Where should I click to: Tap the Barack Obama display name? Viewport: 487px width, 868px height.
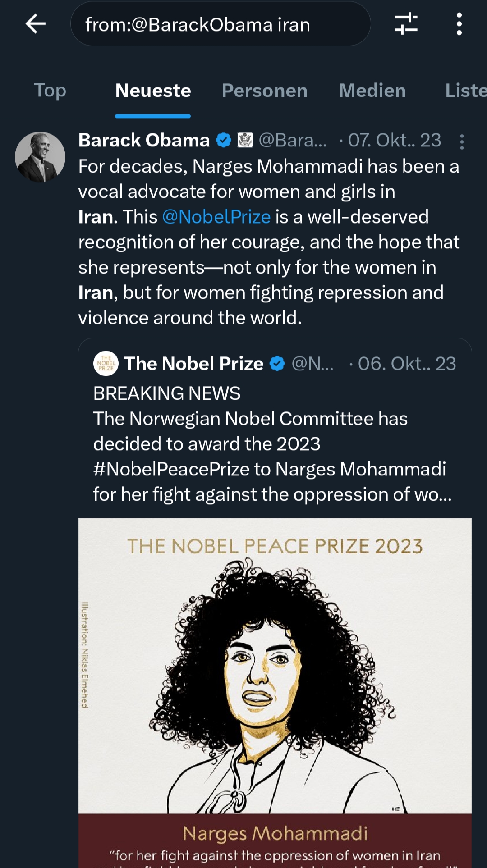click(144, 140)
